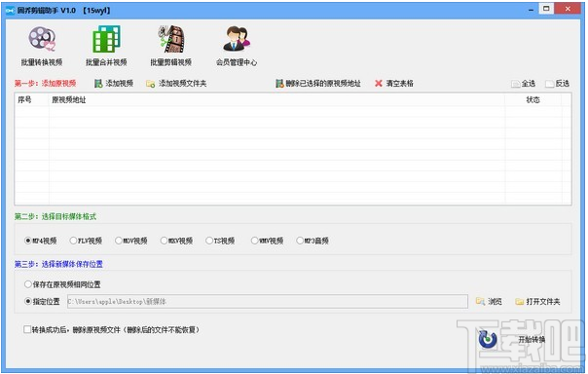Viewport: 588px width, 374px height.
Task: Click 打开文件夹 open folder button
Action: pyautogui.click(x=537, y=302)
